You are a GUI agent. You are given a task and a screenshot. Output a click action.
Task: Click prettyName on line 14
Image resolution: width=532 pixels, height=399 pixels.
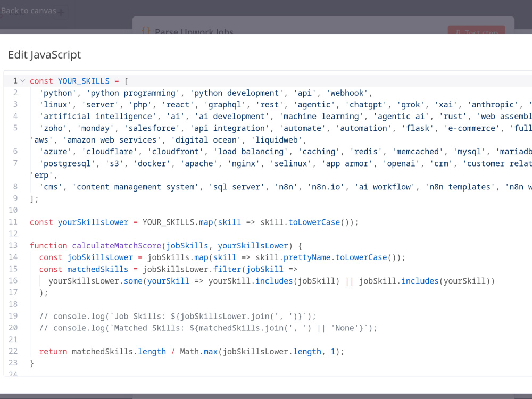coord(307,257)
